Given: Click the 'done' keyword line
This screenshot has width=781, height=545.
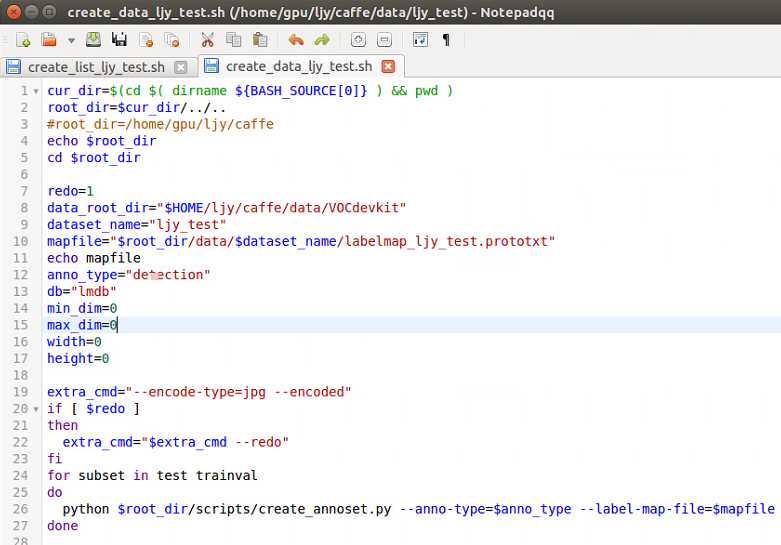Looking at the screenshot, I should point(62,526).
